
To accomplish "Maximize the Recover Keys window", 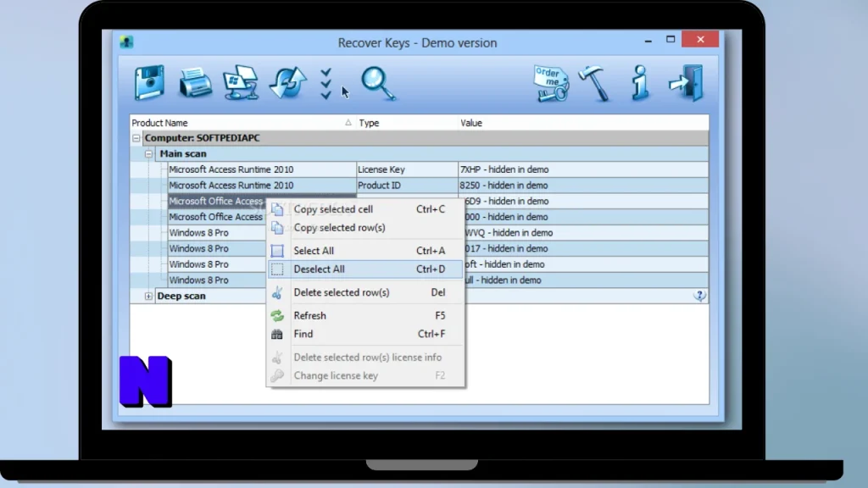I will pos(670,39).
